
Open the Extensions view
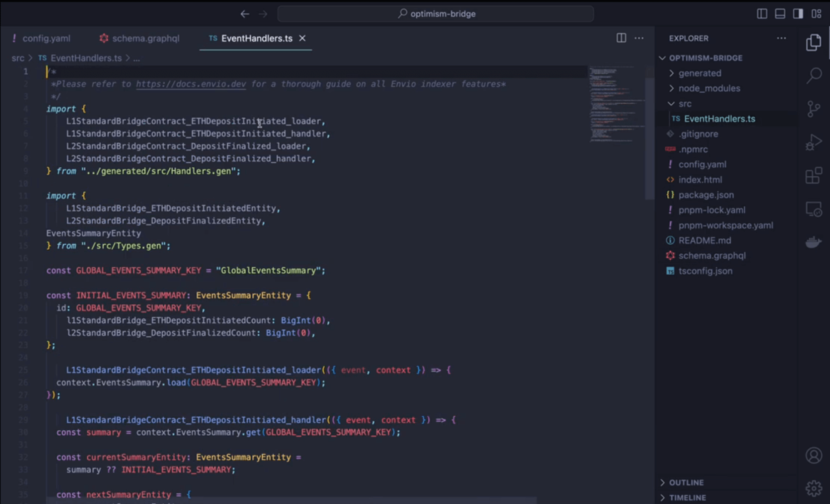click(814, 176)
